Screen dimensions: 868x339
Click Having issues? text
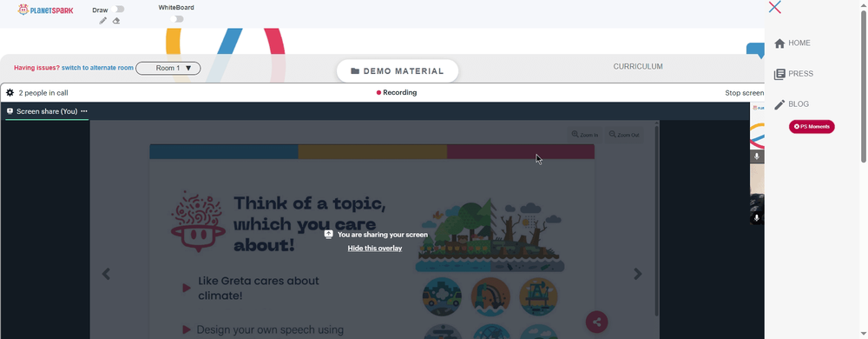36,68
